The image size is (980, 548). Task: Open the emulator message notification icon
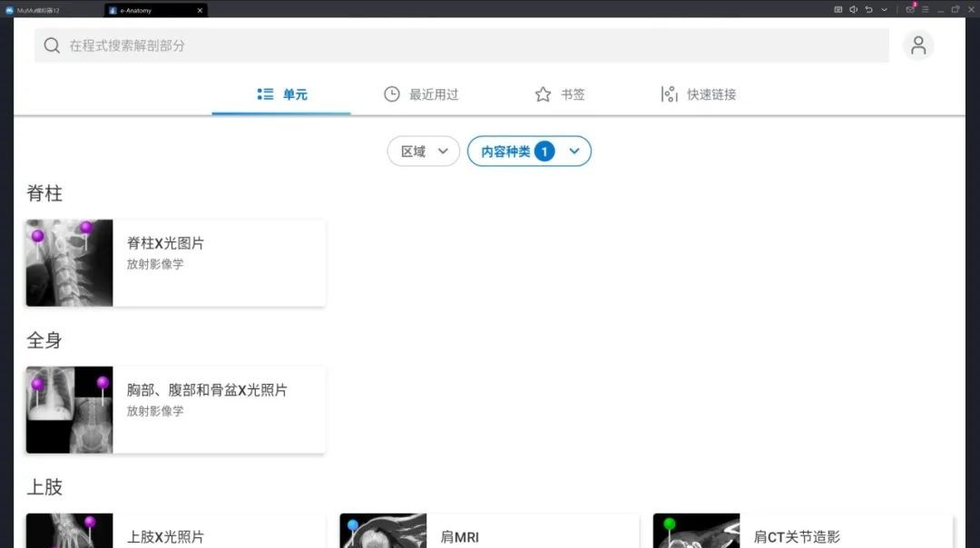click(x=909, y=9)
